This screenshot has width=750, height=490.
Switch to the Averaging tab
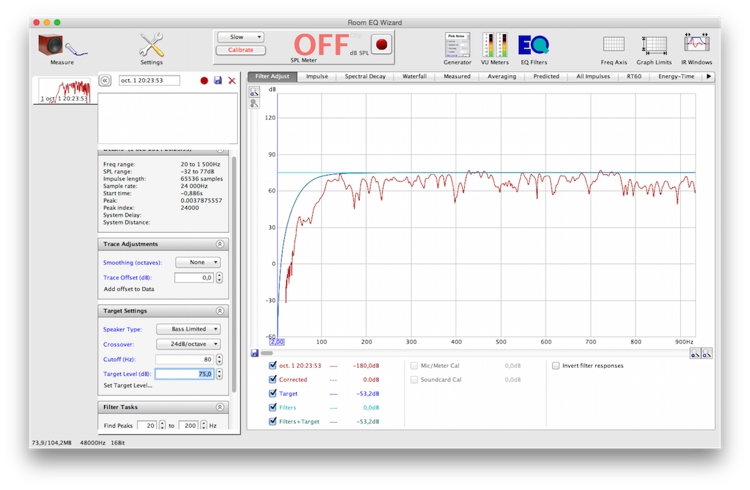[x=502, y=76]
